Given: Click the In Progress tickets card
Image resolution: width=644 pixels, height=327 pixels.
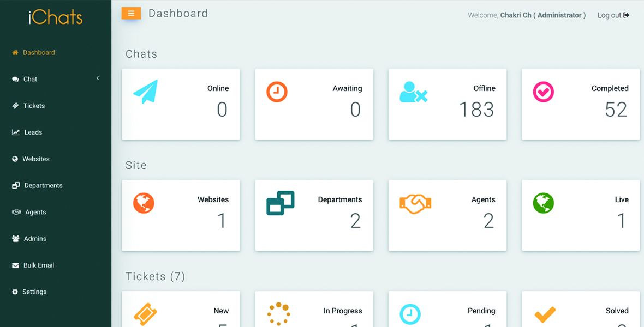Looking at the screenshot, I should [x=314, y=311].
